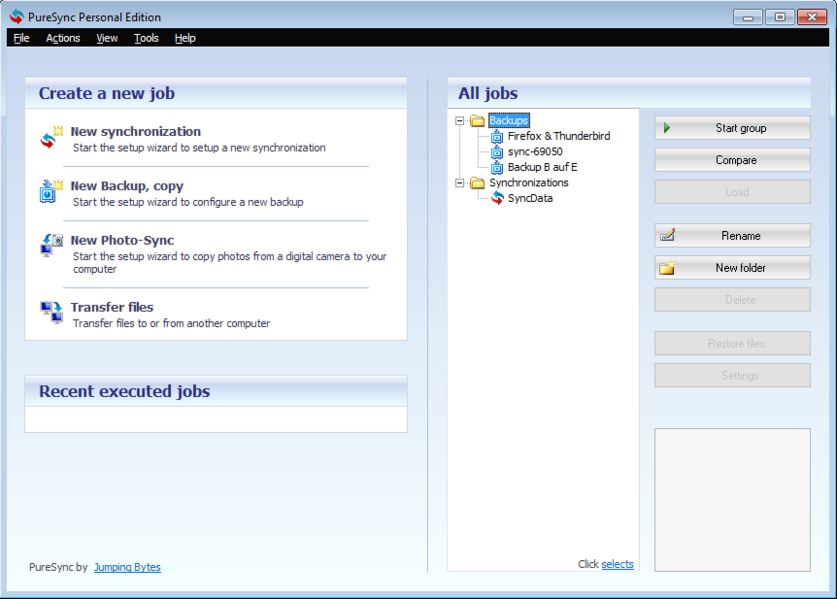Image resolution: width=837 pixels, height=599 pixels.
Task: Open the File menu
Action: point(21,38)
